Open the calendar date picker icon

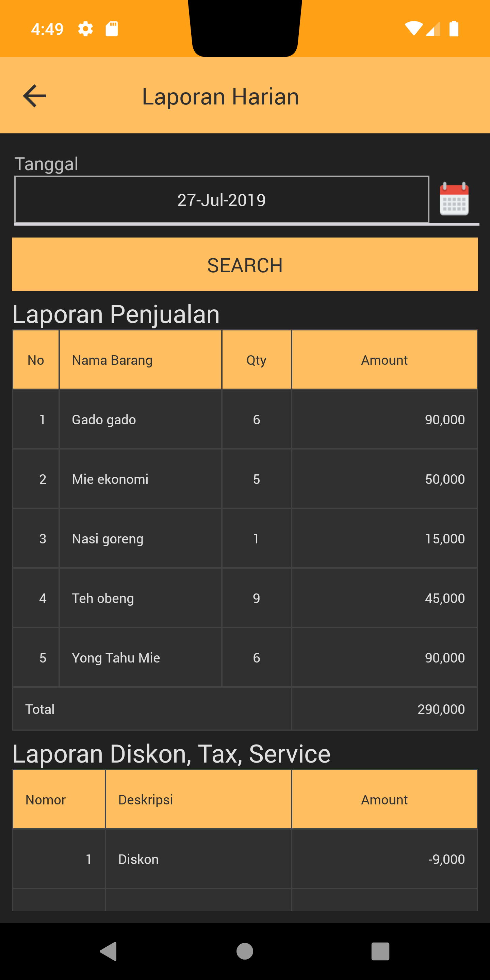[x=454, y=199]
